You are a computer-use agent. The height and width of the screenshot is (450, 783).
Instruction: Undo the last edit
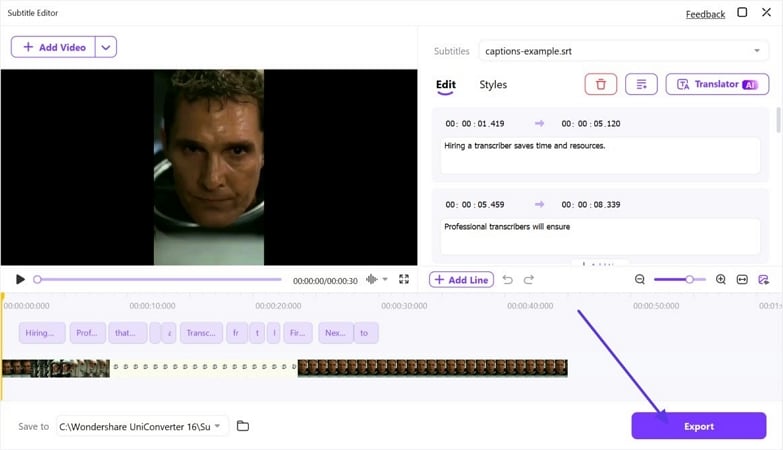(x=507, y=280)
